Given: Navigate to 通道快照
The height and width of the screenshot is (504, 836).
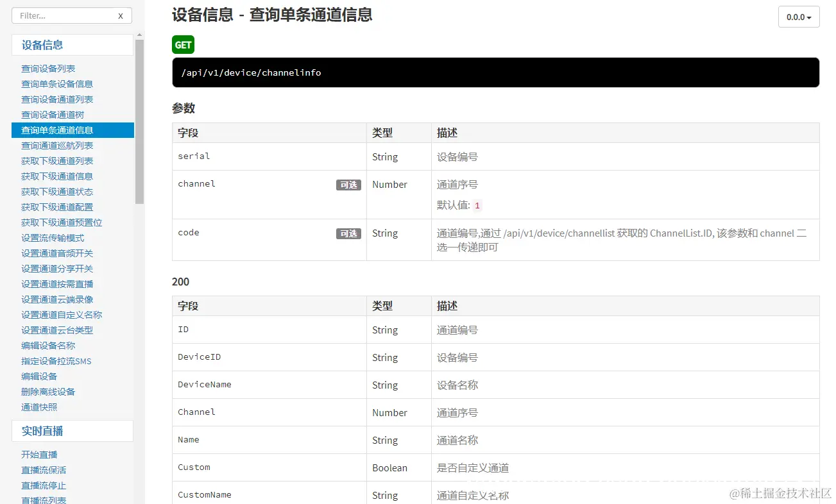Looking at the screenshot, I should pos(39,407).
